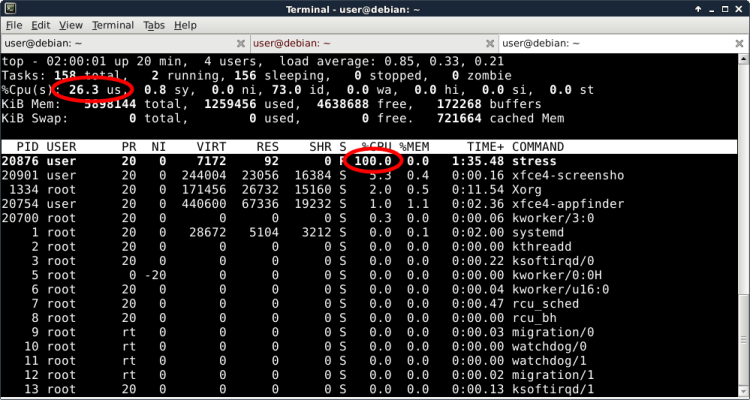Click the USER column header
This screenshot has height=400, width=750.
pos(61,147)
